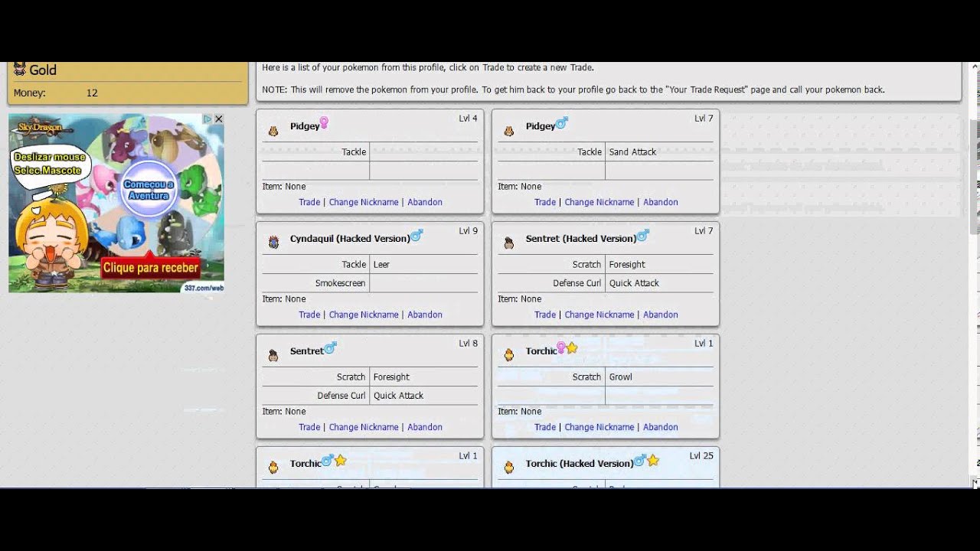Trade the Lvl 7 Pidgey

[545, 202]
